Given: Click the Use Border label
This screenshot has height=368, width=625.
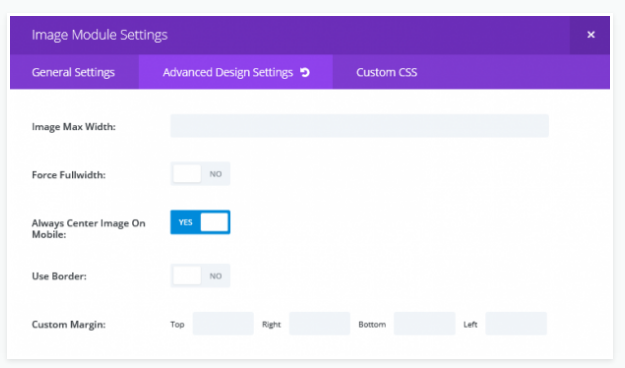Looking at the screenshot, I should [x=59, y=276].
